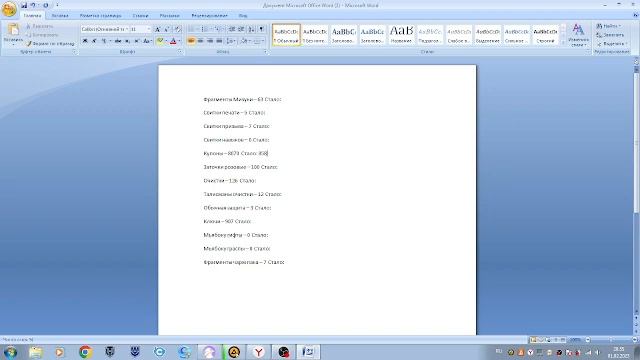Open File Explorer folder on the taskbar
640x360 pixels.
pos(36,352)
